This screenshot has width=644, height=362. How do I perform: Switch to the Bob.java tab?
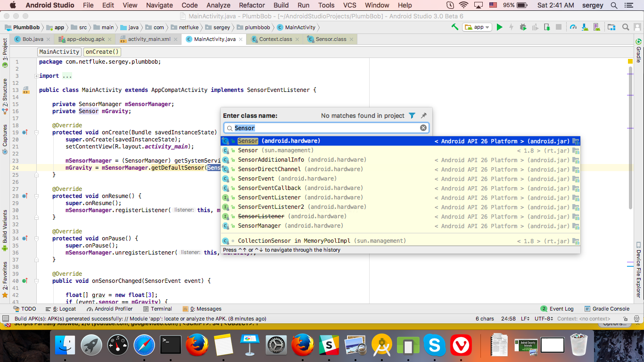33,39
